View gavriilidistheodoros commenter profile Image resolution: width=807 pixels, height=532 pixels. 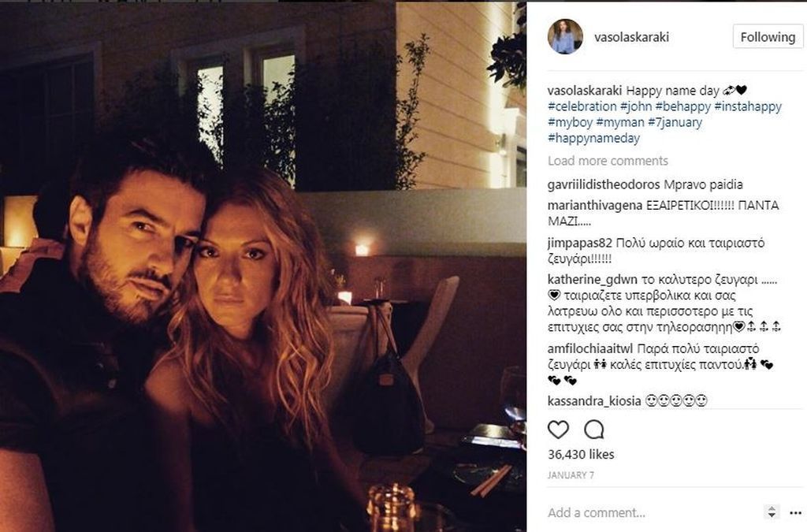coord(603,184)
